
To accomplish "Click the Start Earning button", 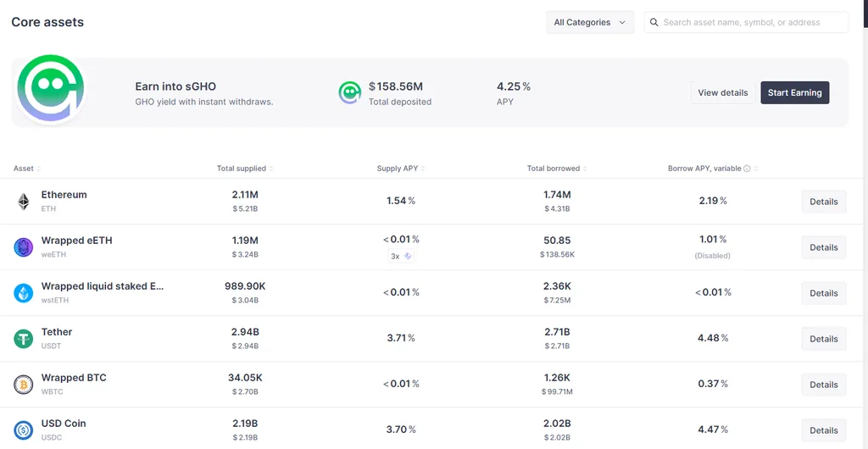I will [794, 92].
